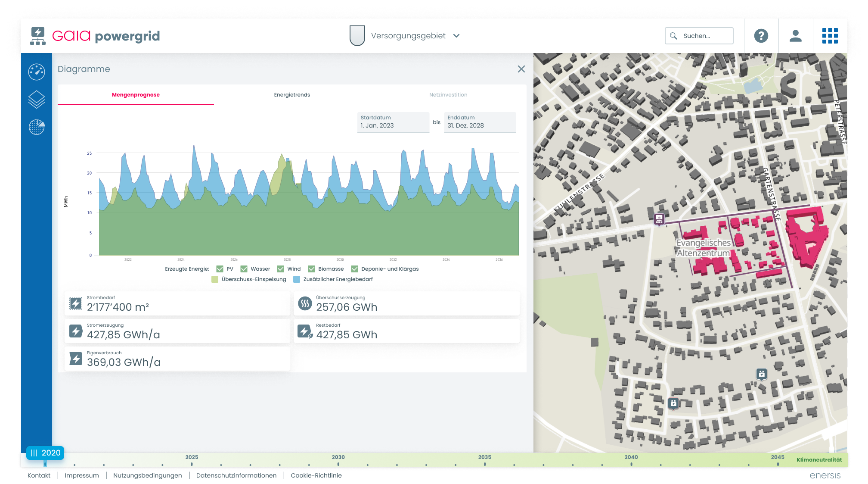Open the Datenschutzinformationen link
This screenshot has width=868, height=484.
[x=236, y=475]
